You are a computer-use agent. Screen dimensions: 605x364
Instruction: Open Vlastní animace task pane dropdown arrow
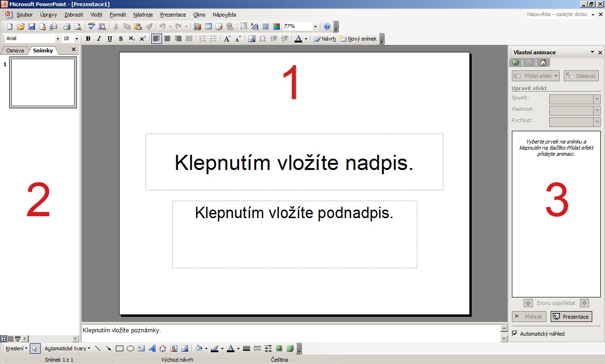(592, 52)
